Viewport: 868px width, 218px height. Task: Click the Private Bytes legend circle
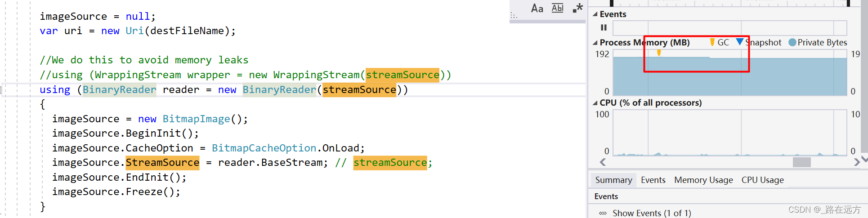792,42
